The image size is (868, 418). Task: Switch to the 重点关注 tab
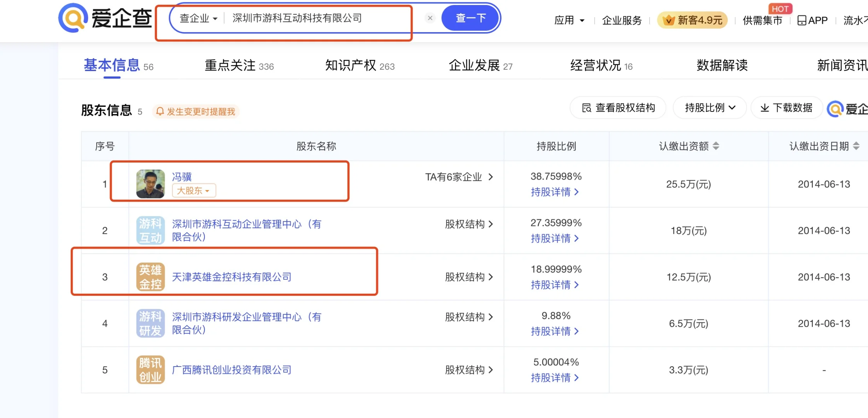coord(239,65)
